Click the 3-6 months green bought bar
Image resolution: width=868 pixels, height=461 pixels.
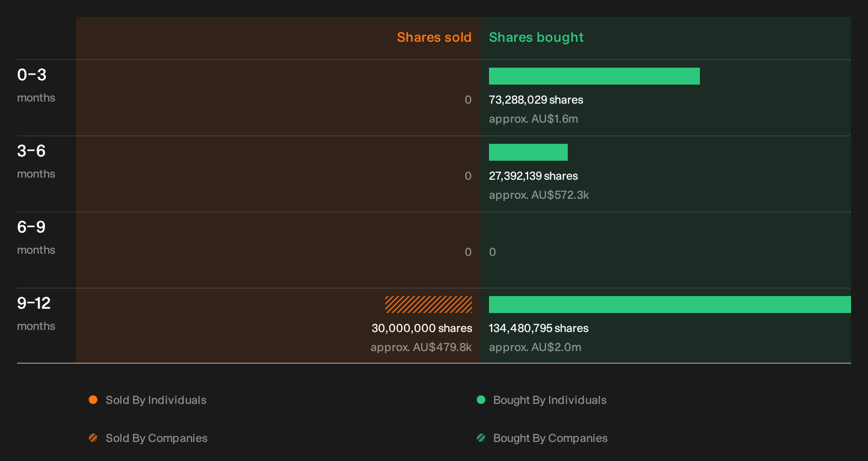(528, 152)
